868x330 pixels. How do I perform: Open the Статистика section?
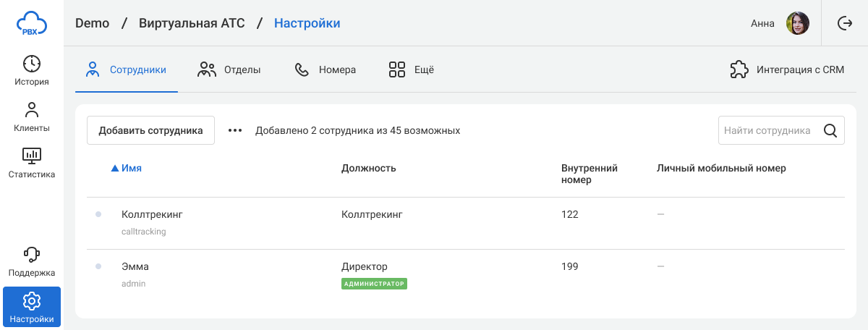32,164
